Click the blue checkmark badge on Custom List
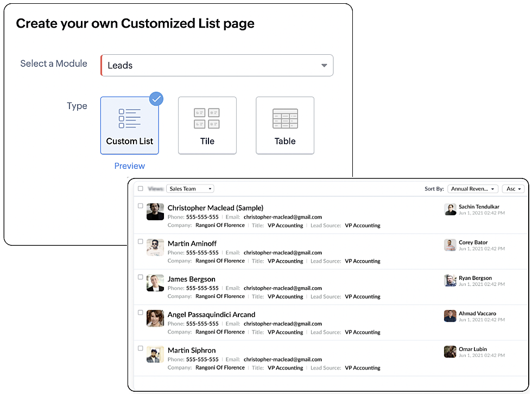The image size is (532, 395). [156, 99]
